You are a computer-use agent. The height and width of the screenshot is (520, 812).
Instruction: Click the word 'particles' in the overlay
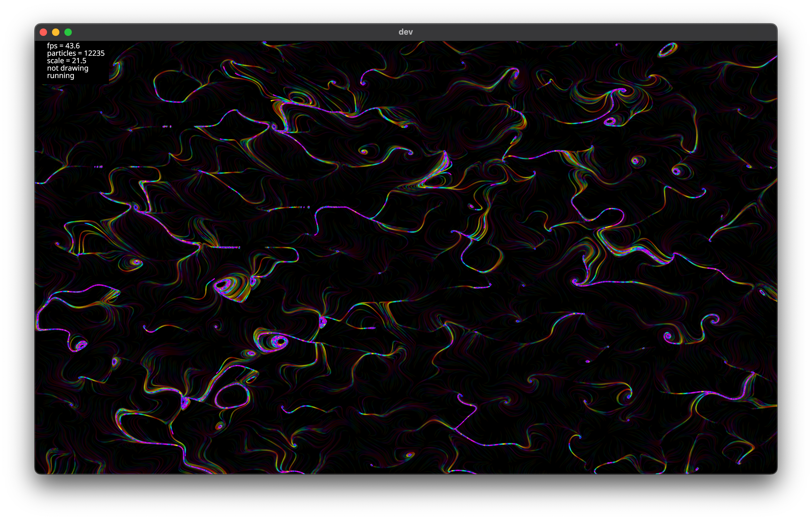pos(61,53)
